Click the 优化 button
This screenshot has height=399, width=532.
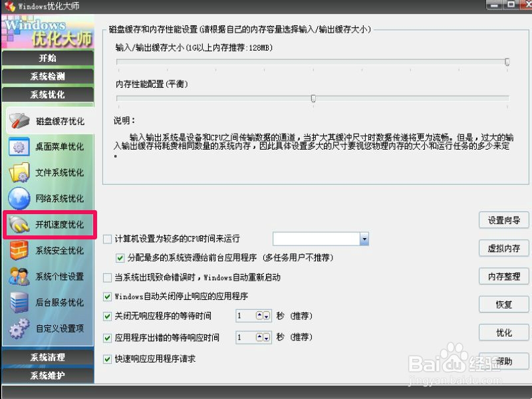tap(504, 332)
